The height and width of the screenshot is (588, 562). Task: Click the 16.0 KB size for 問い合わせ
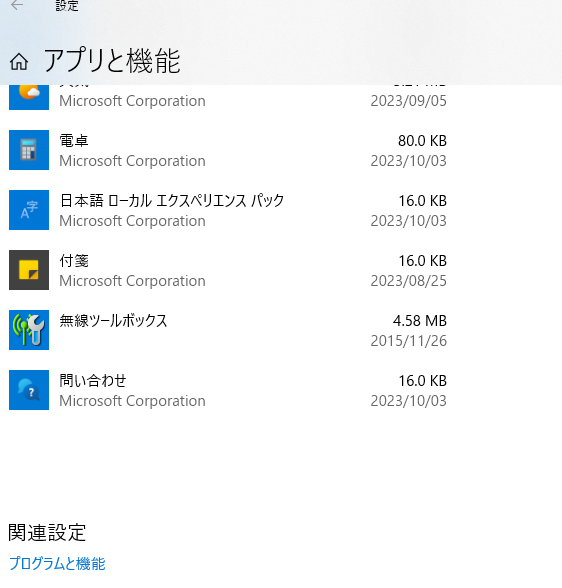pyautogui.click(x=423, y=381)
